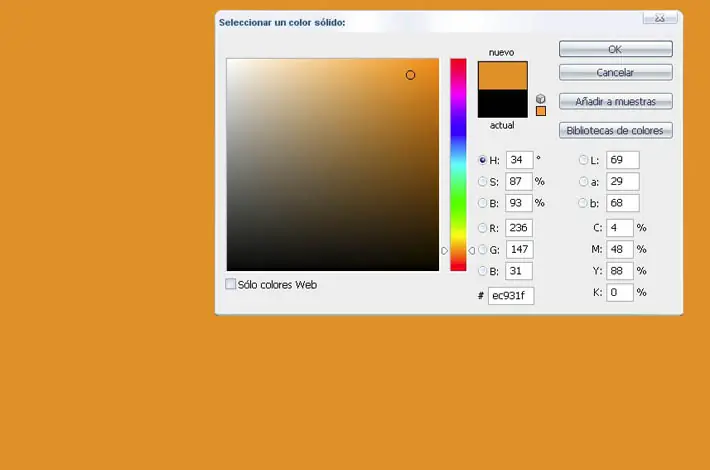
Task: Click the S value field showing 87
Action: (x=519, y=182)
